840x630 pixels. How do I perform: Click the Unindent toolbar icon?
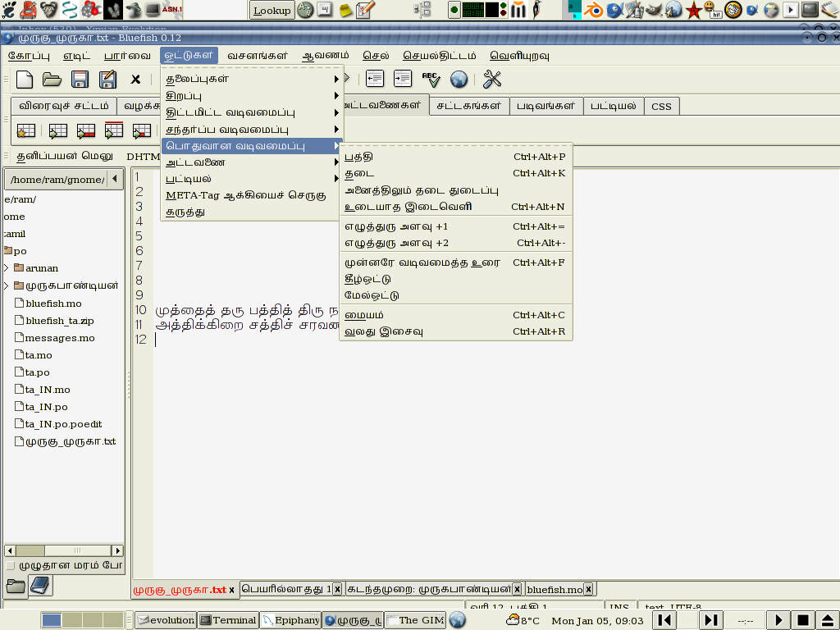[374, 79]
